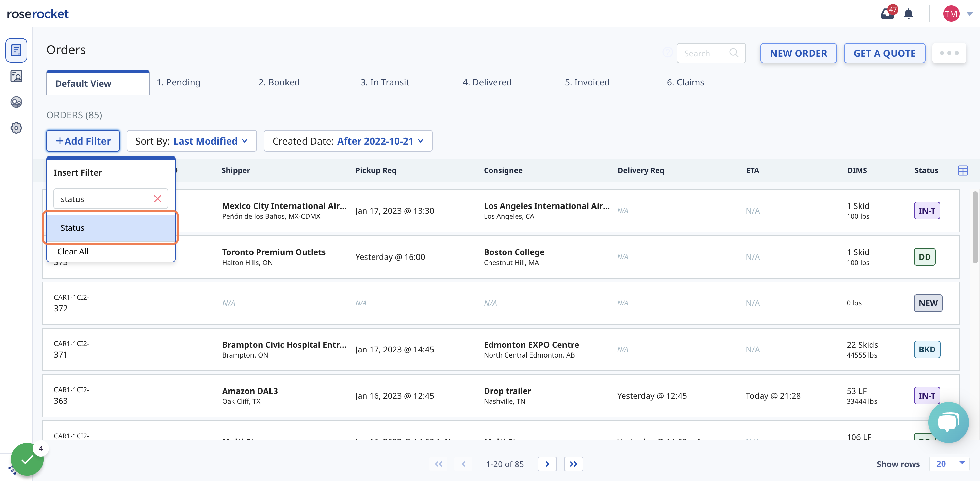
Task: Expand Created Date filter dropdown
Action: pyautogui.click(x=348, y=141)
